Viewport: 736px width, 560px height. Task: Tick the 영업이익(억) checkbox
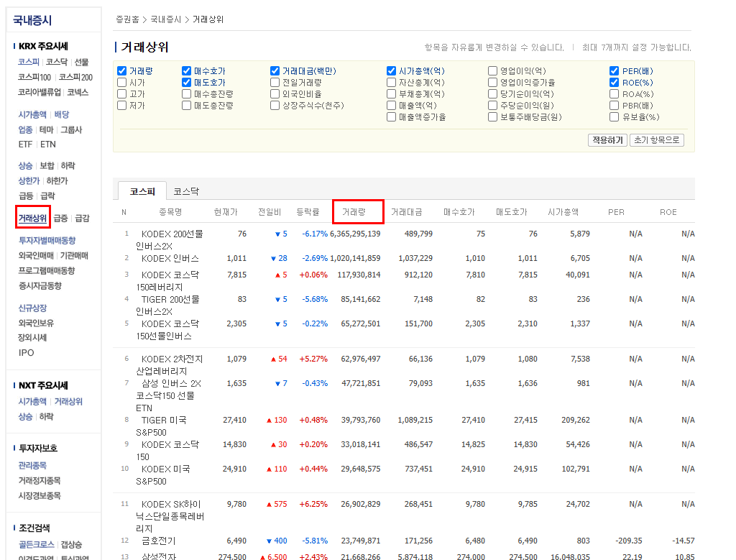[x=493, y=71]
